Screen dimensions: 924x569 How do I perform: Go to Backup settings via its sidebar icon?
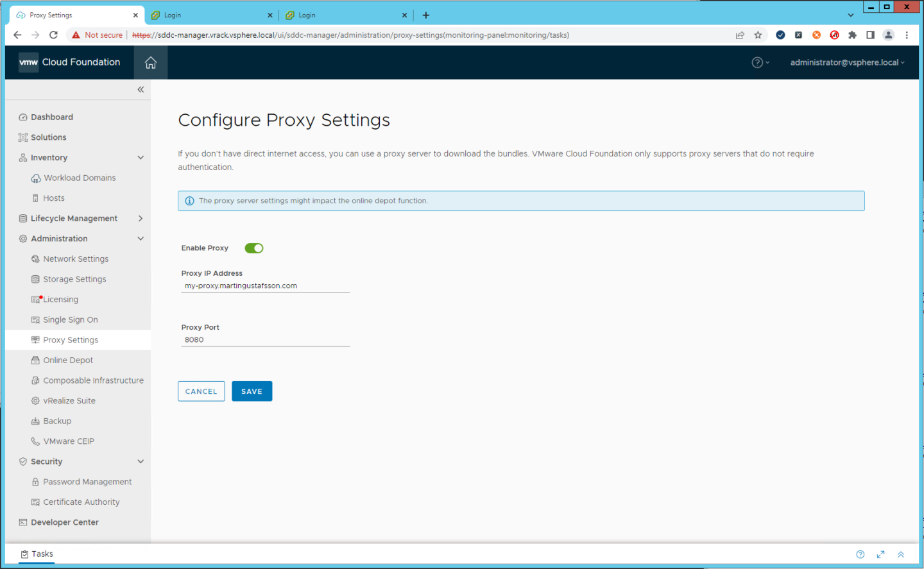37,421
